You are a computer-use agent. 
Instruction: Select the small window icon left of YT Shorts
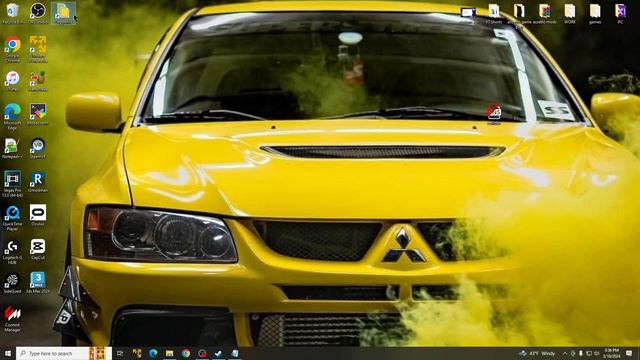(468, 13)
